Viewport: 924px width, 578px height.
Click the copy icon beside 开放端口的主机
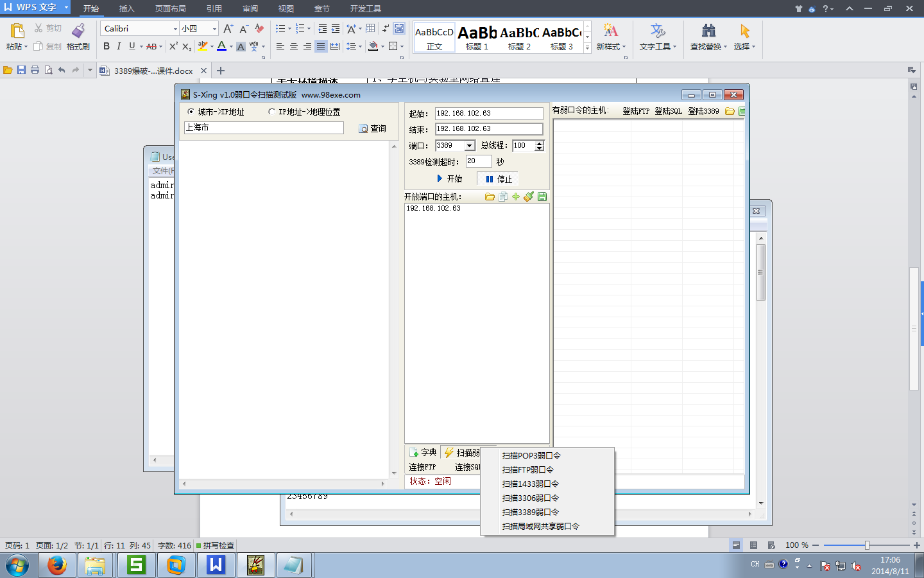pyautogui.click(x=503, y=197)
